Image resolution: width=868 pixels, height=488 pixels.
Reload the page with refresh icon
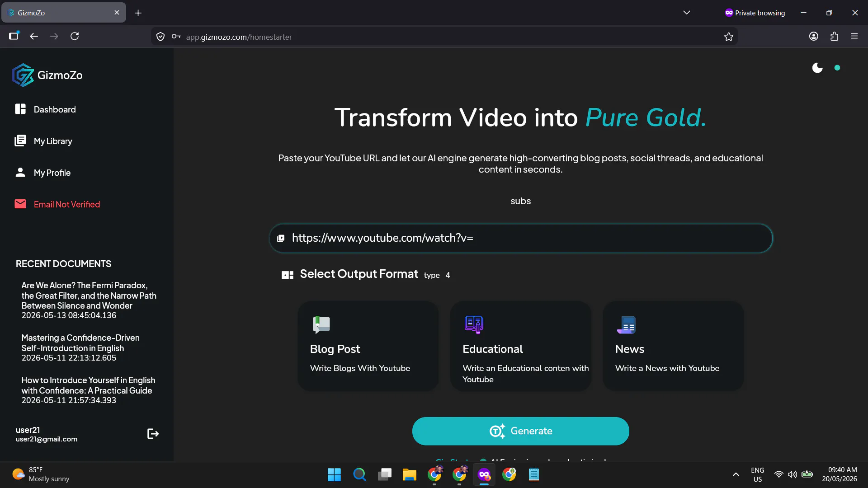pyautogui.click(x=75, y=36)
